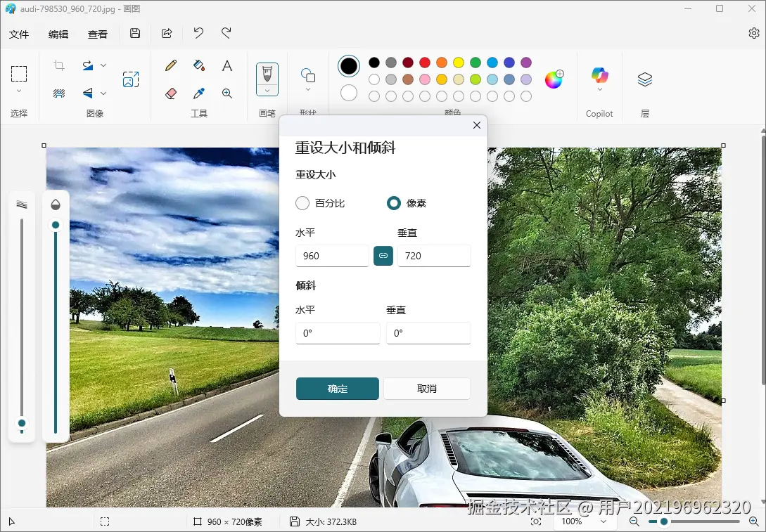This screenshot has height=532, width=766.
Task: Open the image creator icon
Action: 131,79
